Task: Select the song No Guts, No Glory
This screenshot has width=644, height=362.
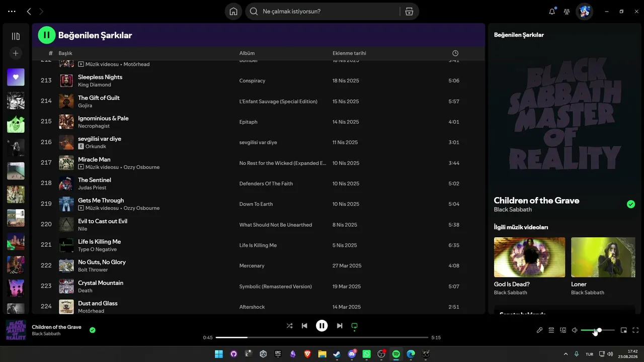Action: [x=102, y=262]
